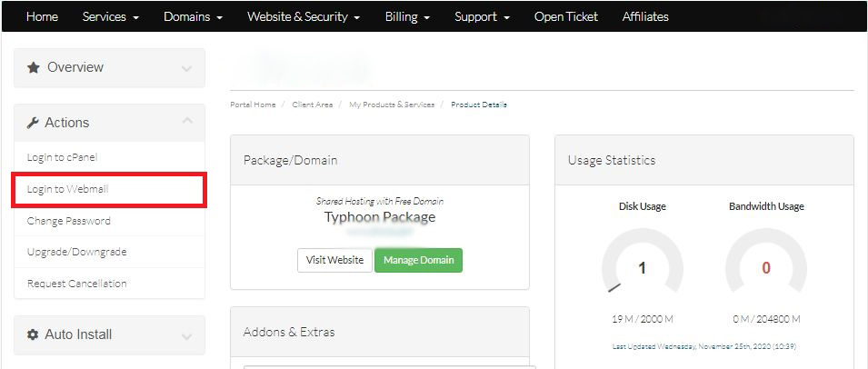Open the Billing dropdown menu
The width and height of the screenshot is (868, 369).
407,16
